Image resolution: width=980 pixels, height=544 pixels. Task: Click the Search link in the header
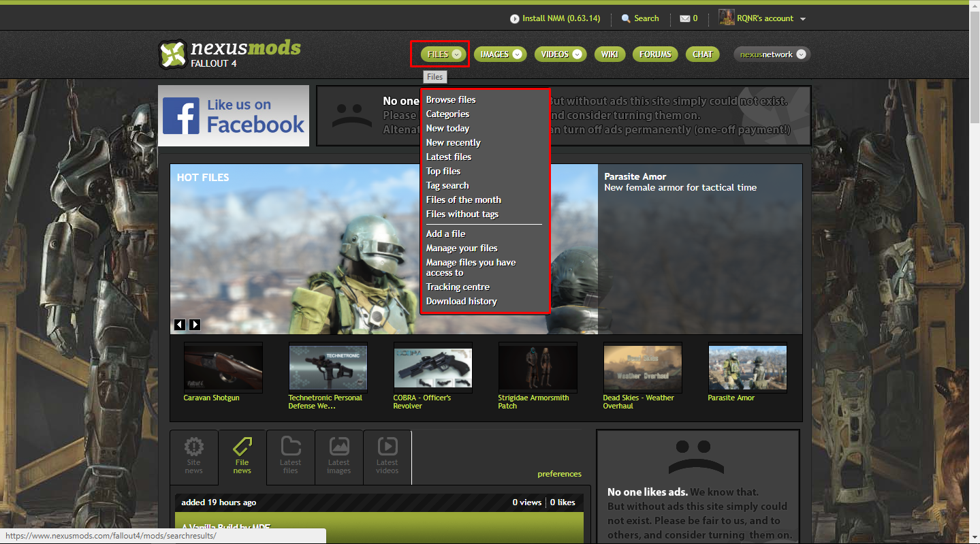coord(646,18)
